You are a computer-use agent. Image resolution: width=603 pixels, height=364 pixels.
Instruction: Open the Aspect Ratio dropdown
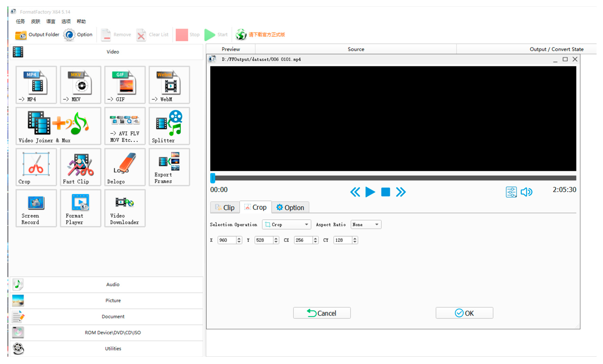pyautogui.click(x=366, y=225)
